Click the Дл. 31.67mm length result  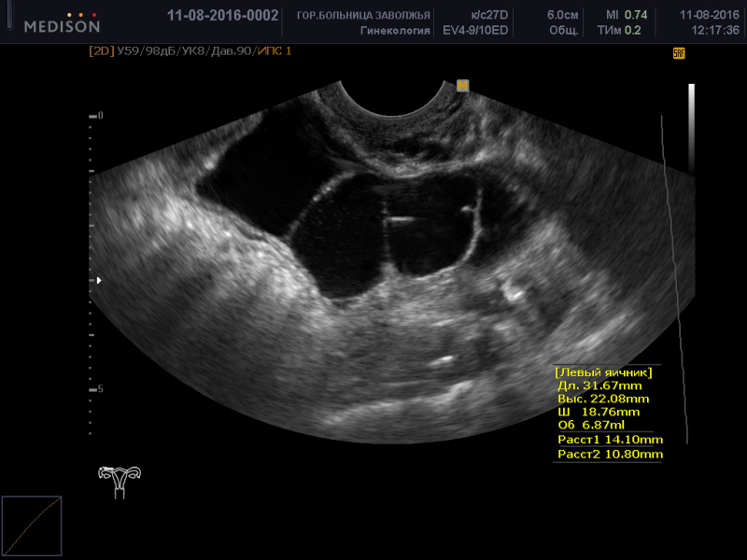pyautogui.click(x=599, y=385)
